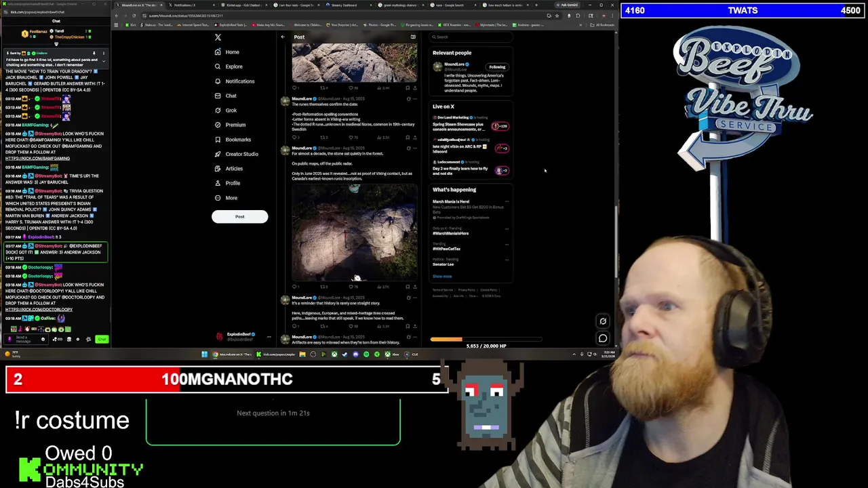Open Chat in X sidebar
868x488 pixels.
[225, 96]
